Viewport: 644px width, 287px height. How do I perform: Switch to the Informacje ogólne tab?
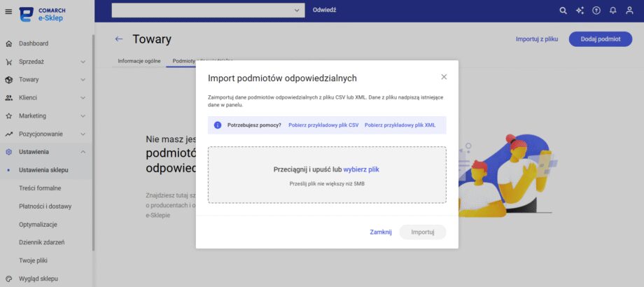click(139, 61)
